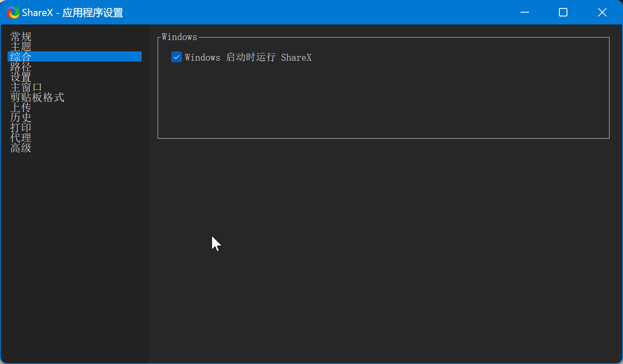Switch to the 上传 section

(21, 107)
